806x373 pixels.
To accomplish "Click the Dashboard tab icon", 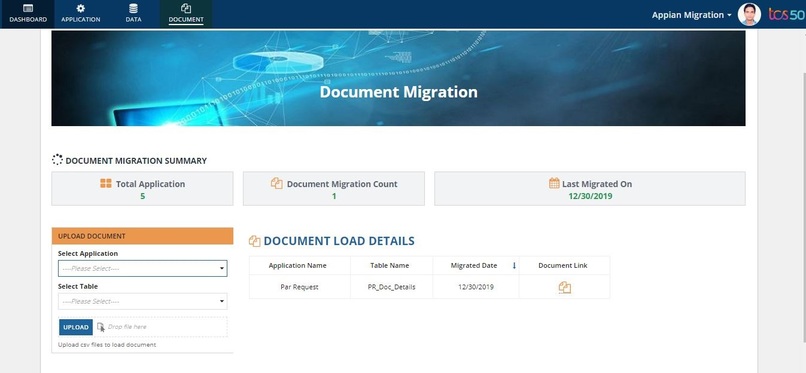I will pyautogui.click(x=28, y=8).
